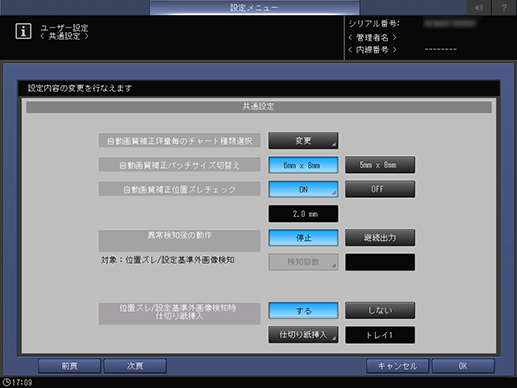
Task: Turn ON the position shift check
Action: click(x=303, y=189)
